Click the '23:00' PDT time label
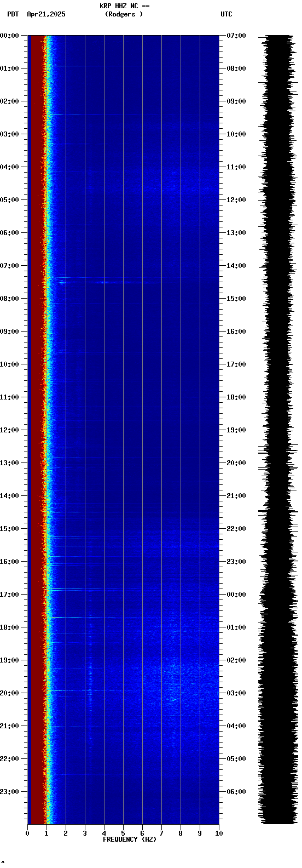Image resolution: width=302 pixels, height=868 pixels. click(9, 792)
